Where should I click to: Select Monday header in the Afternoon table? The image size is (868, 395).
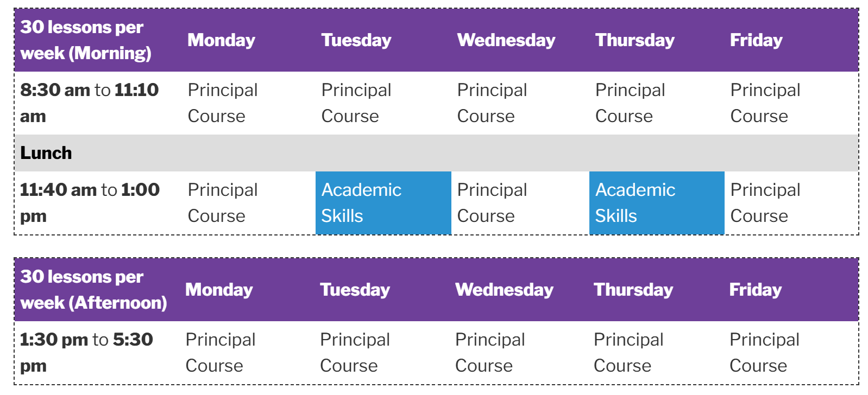(x=219, y=290)
